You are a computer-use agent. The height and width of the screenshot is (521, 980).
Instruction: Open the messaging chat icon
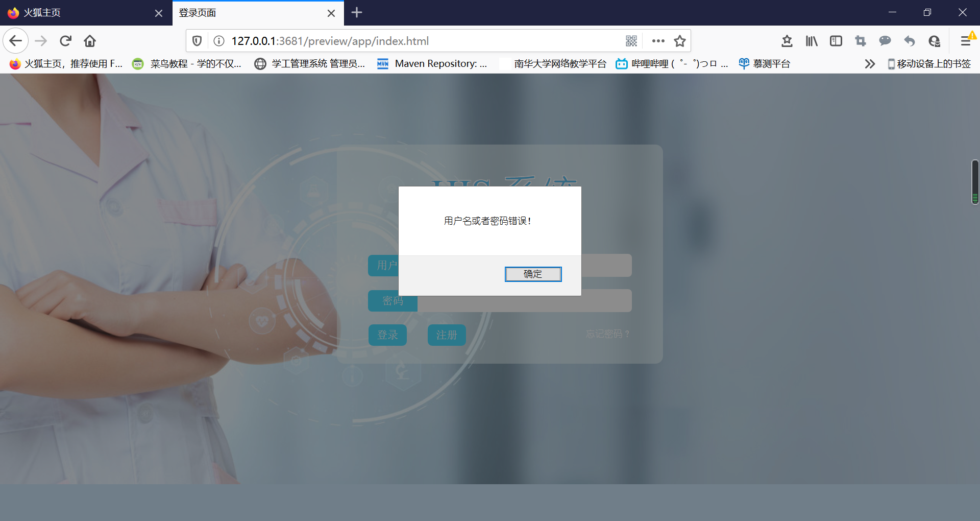[885, 41]
